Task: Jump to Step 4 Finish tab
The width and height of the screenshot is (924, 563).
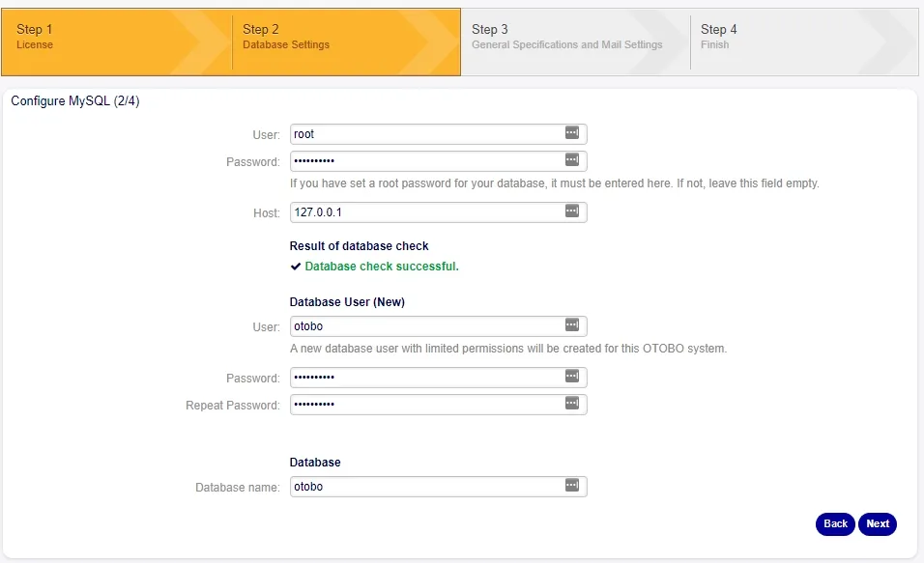Action: 804,42
